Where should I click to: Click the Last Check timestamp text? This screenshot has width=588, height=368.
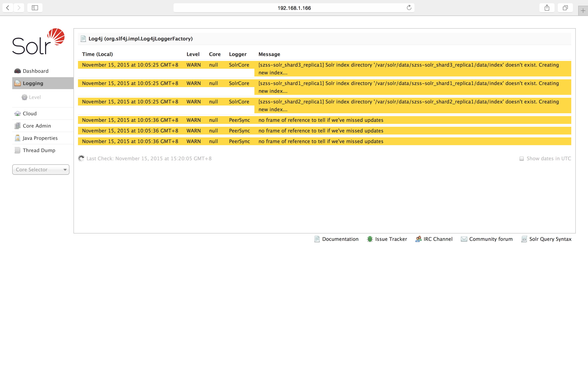point(149,158)
